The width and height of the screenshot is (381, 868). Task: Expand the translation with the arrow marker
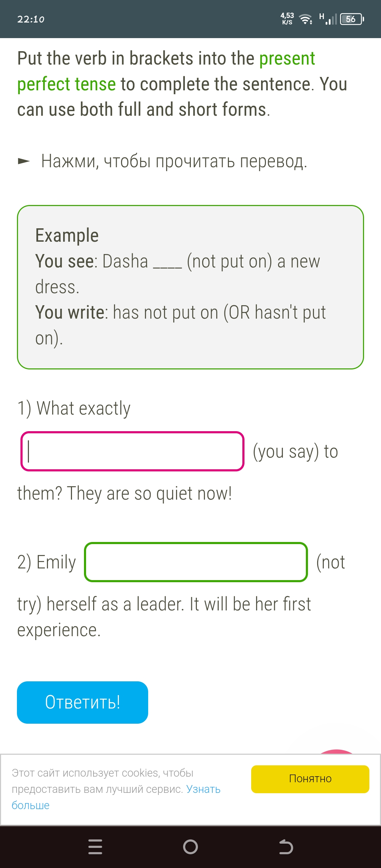click(24, 161)
